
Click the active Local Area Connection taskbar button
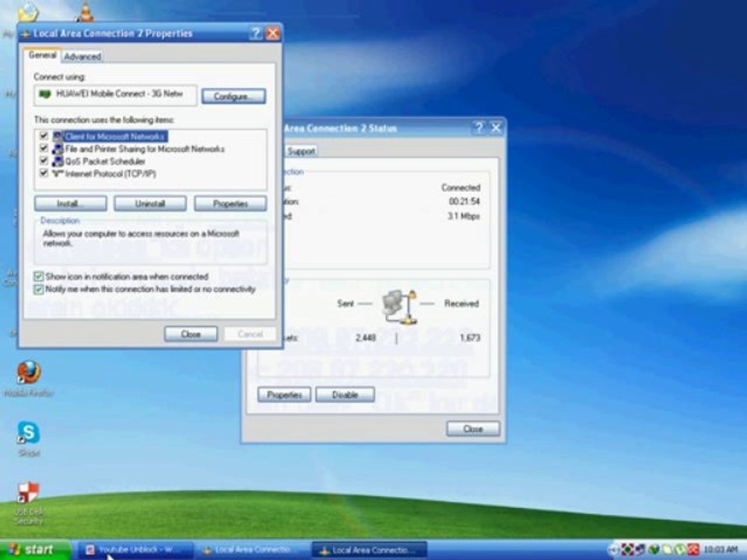[x=369, y=550]
